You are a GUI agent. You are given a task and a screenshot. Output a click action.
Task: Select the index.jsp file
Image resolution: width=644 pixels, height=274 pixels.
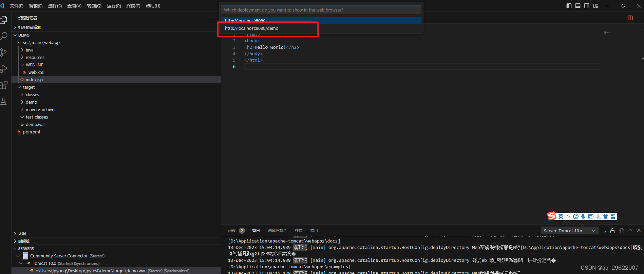116,80
